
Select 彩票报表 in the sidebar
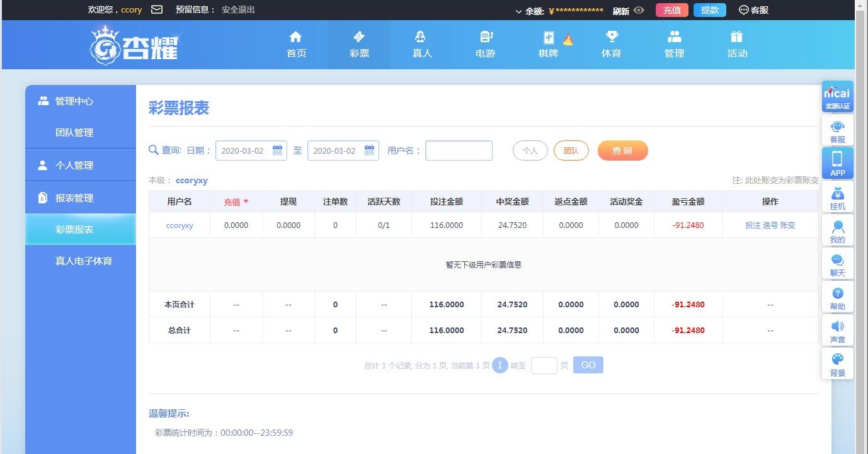coord(81,229)
